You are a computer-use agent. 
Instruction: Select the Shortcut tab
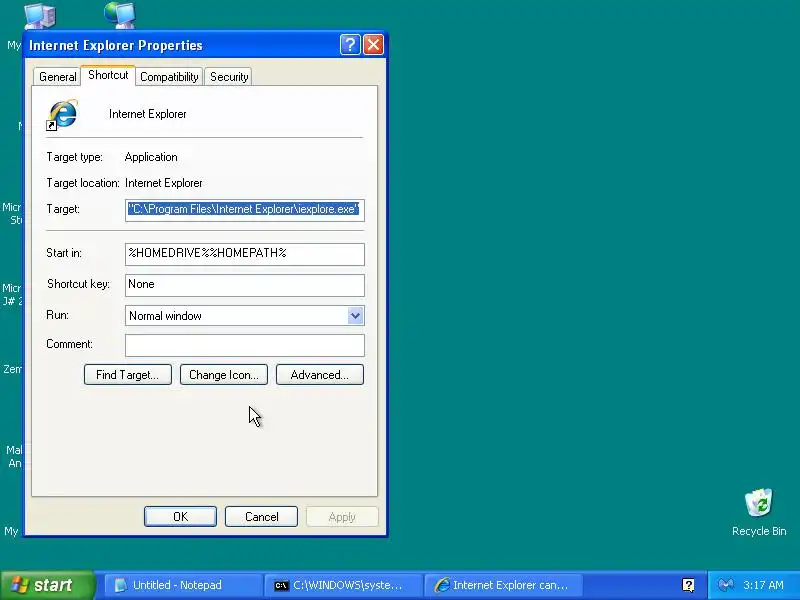coord(108,75)
